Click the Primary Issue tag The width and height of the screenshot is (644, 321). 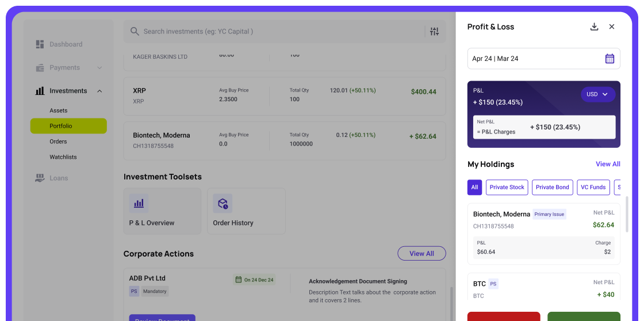coord(549,214)
